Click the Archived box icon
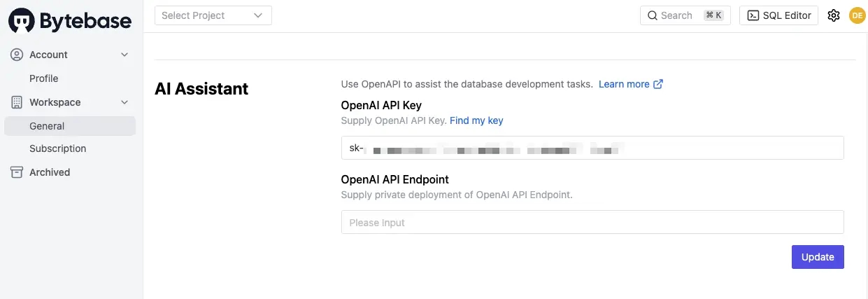 click(x=17, y=172)
